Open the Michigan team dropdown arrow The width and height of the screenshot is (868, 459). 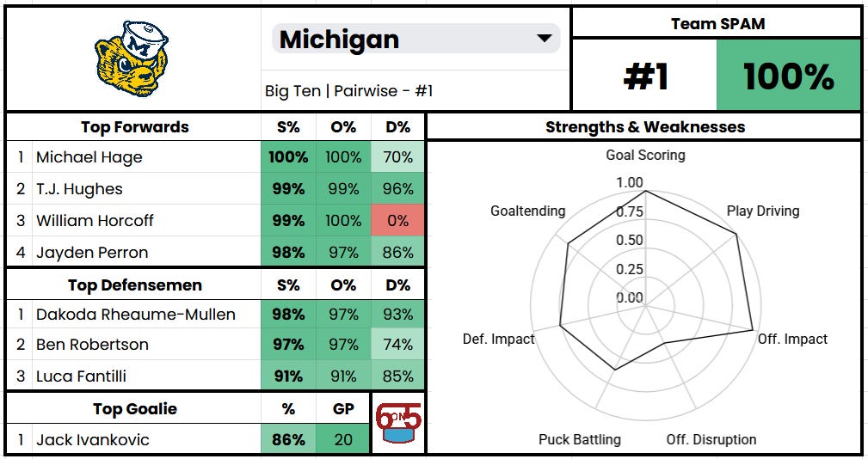pyautogui.click(x=545, y=38)
